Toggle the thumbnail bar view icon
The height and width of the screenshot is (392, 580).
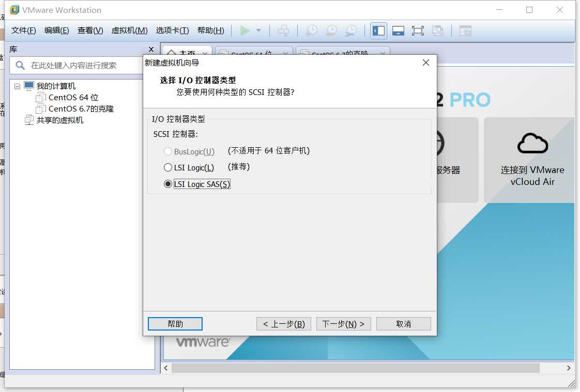tap(398, 30)
